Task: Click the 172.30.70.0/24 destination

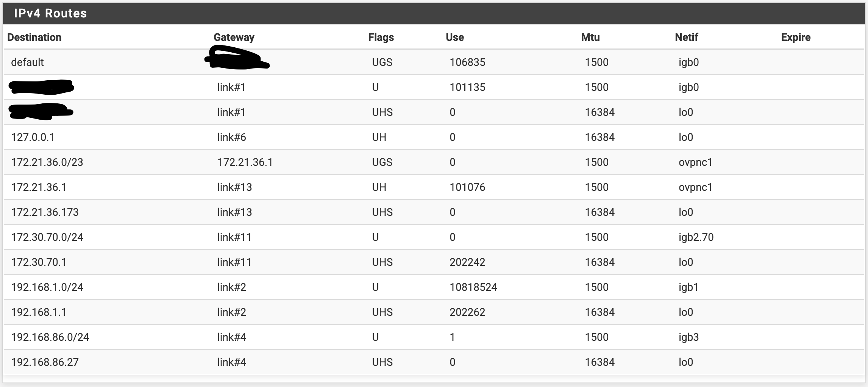Action: click(x=47, y=237)
